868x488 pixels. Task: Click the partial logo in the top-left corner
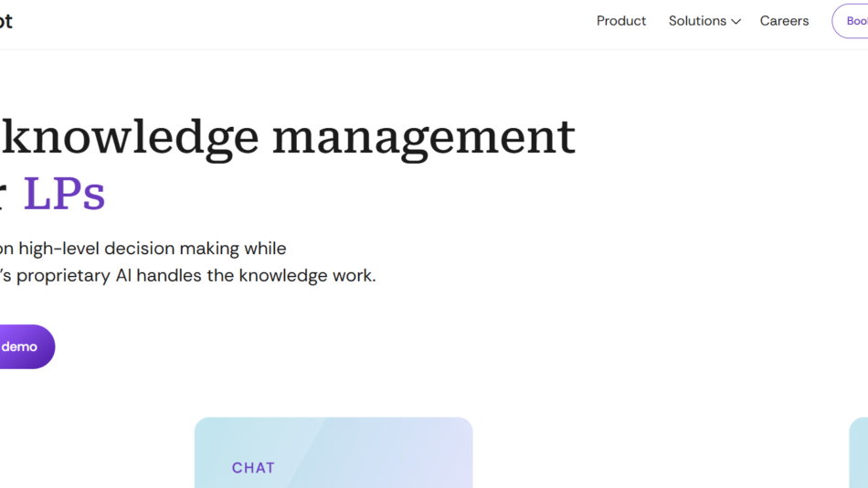[5, 21]
